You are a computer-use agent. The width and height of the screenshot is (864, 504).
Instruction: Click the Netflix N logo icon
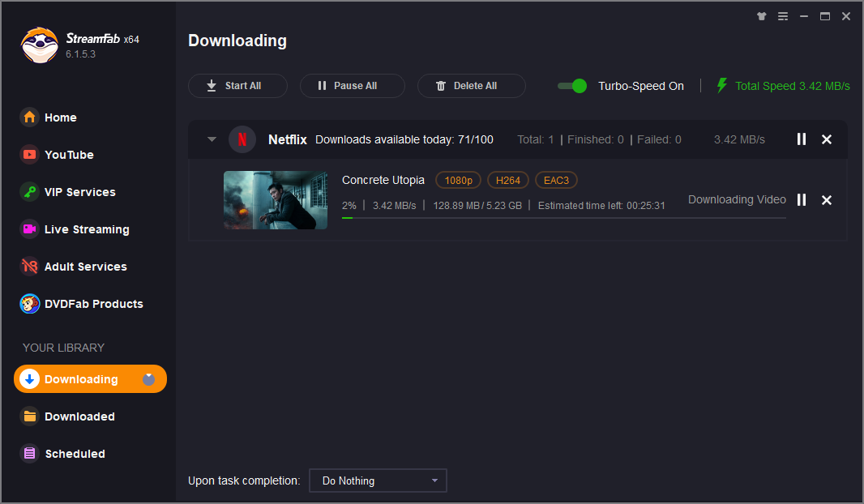click(x=242, y=139)
